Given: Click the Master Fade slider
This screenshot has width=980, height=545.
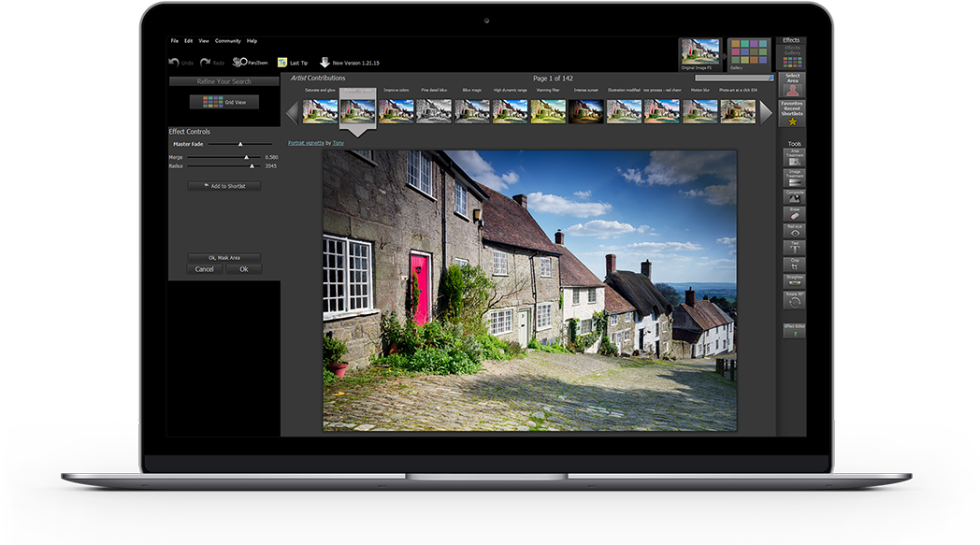Looking at the screenshot, I should point(239,144).
